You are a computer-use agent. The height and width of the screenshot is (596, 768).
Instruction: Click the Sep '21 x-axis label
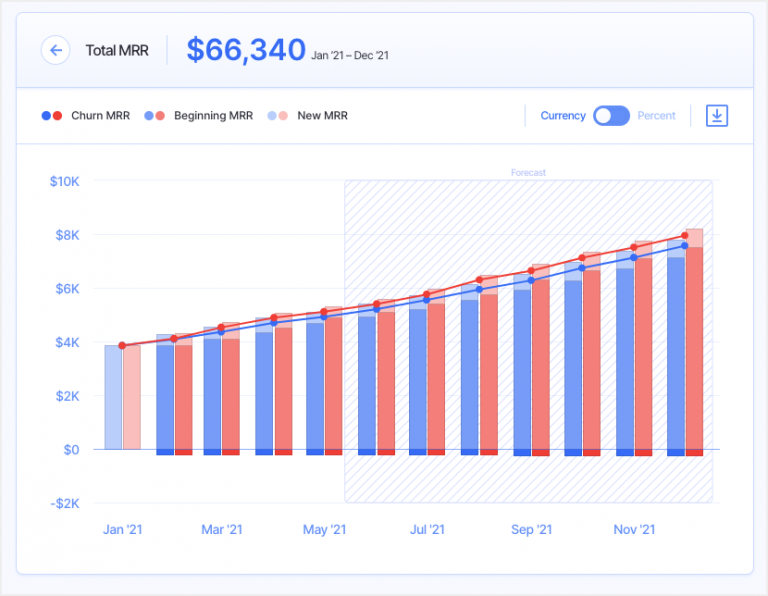pos(531,530)
